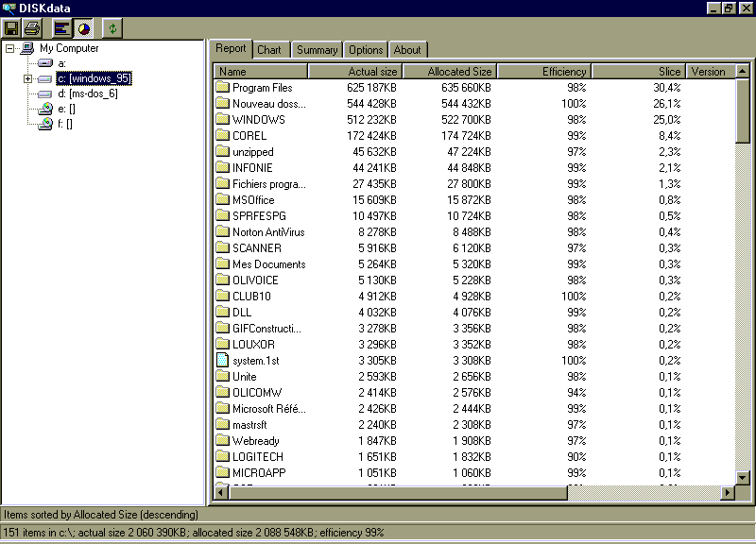756x544 pixels.
Task: Select the Norton AntiVirus row
Action: click(268, 232)
